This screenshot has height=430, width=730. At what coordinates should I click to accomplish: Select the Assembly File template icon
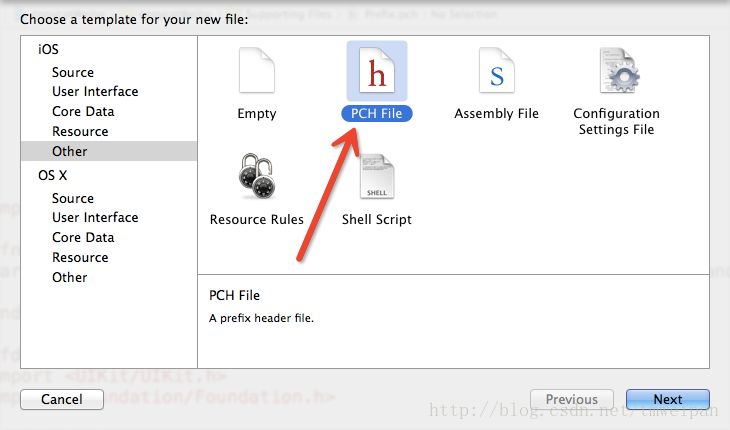click(497, 71)
